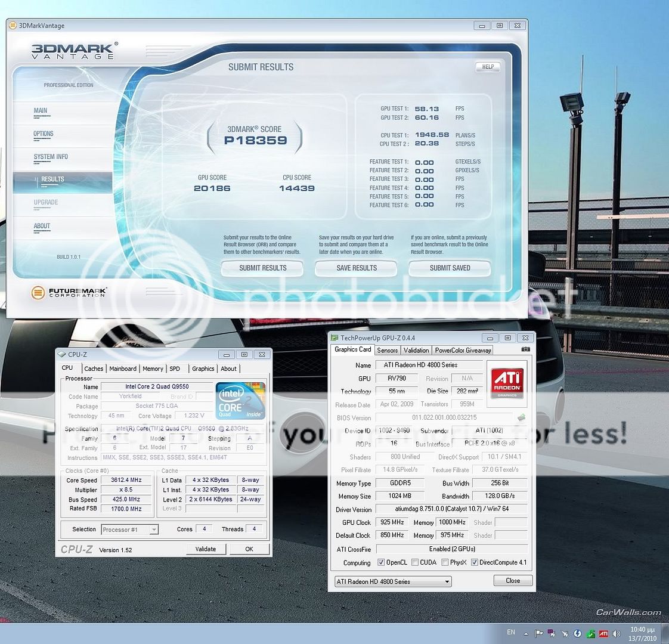Toggle the OpenCL checkbox
This screenshot has height=644, width=669.
[x=381, y=562]
